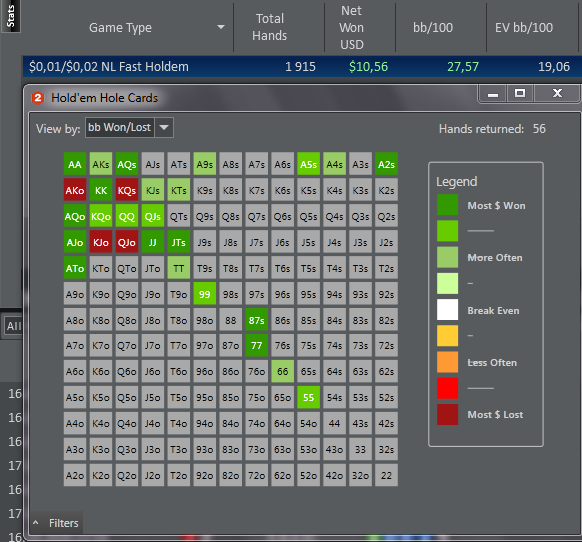Select the A5s hand cell
This screenshot has width=582, height=542.
[308, 164]
